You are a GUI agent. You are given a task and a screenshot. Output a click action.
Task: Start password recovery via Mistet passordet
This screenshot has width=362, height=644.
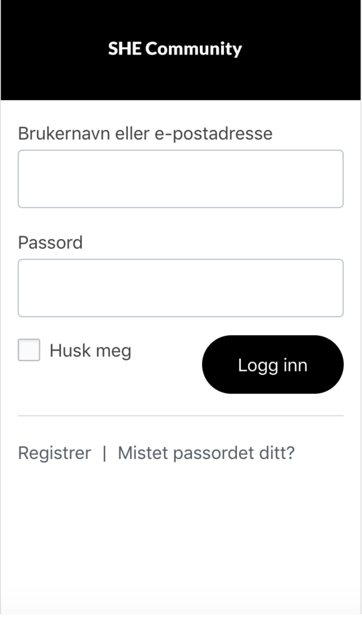point(206,453)
